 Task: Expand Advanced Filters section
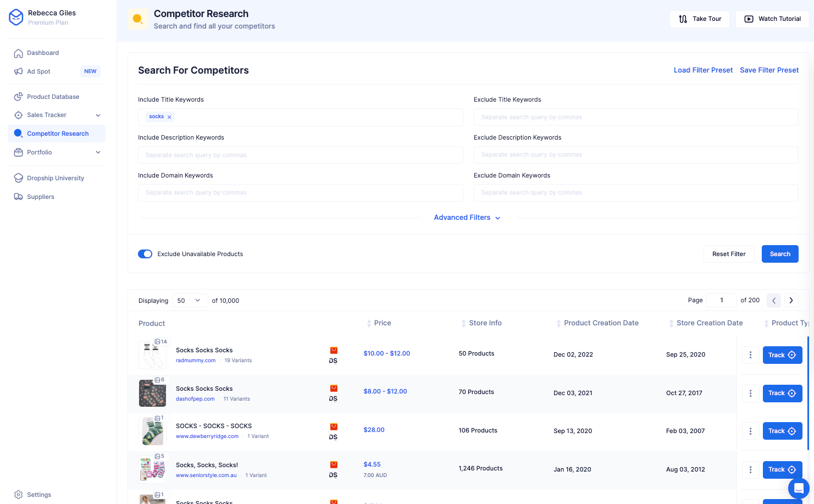[x=467, y=218]
